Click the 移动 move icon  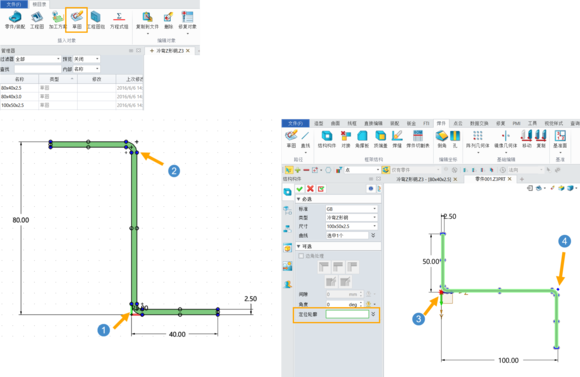coord(526,136)
